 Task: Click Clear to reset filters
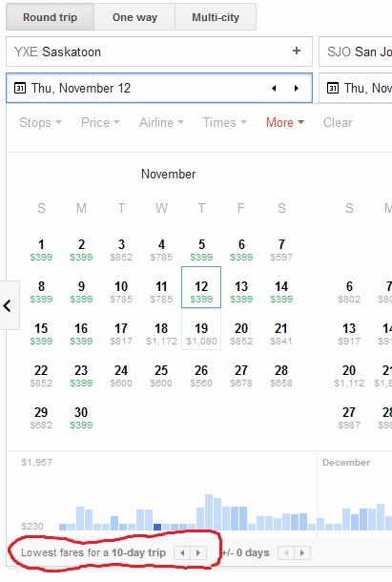click(x=338, y=122)
